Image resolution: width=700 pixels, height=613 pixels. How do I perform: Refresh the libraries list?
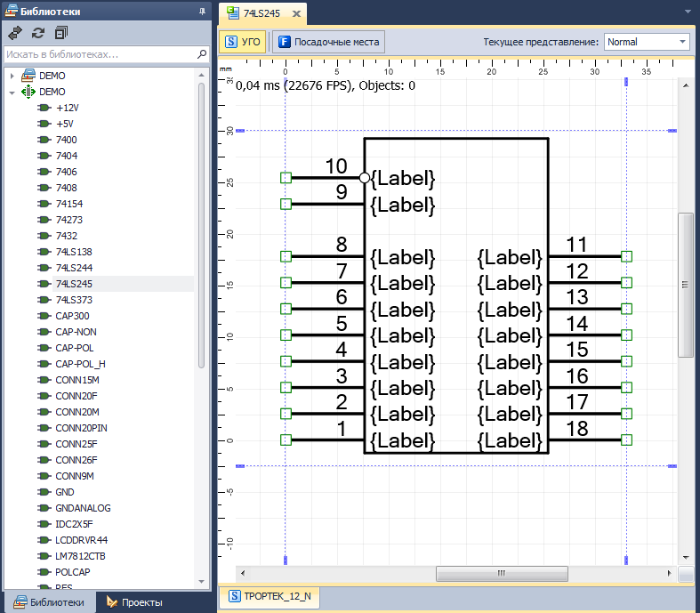[x=37, y=33]
